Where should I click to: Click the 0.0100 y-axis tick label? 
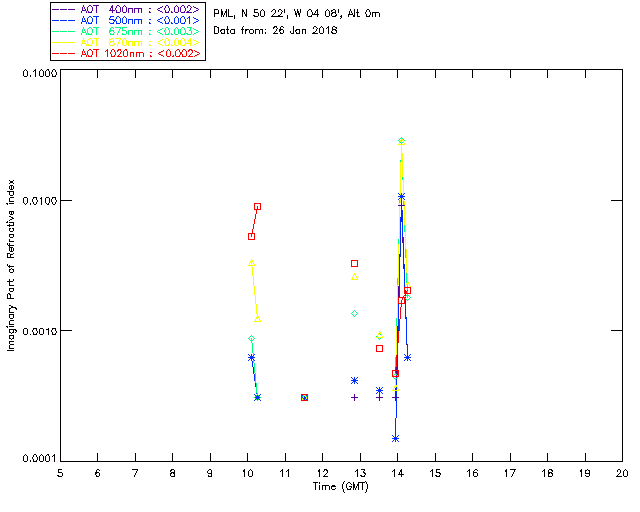[40, 201]
